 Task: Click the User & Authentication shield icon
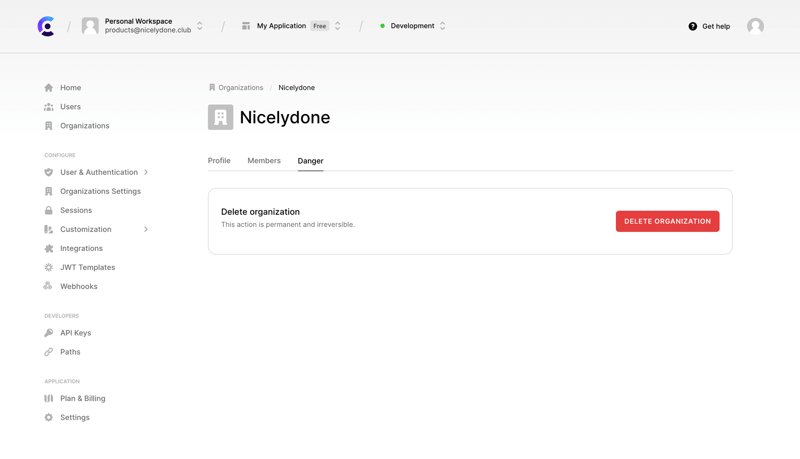pyautogui.click(x=48, y=172)
